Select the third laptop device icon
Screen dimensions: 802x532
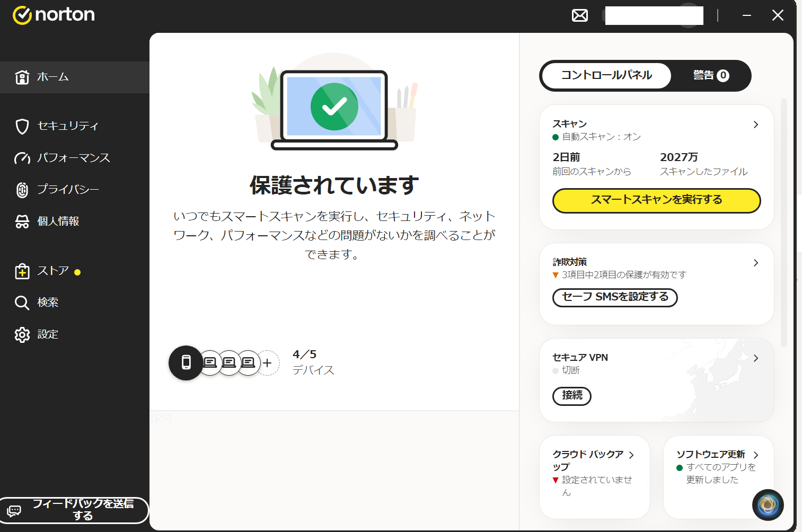(x=248, y=363)
